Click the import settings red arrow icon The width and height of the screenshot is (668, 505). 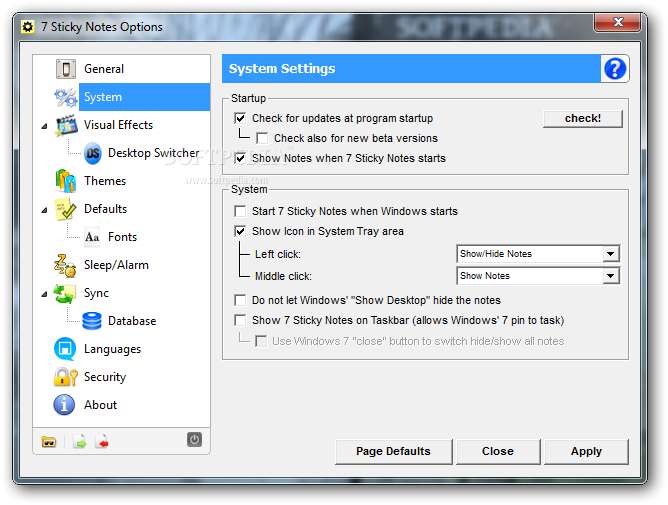pos(102,442)
